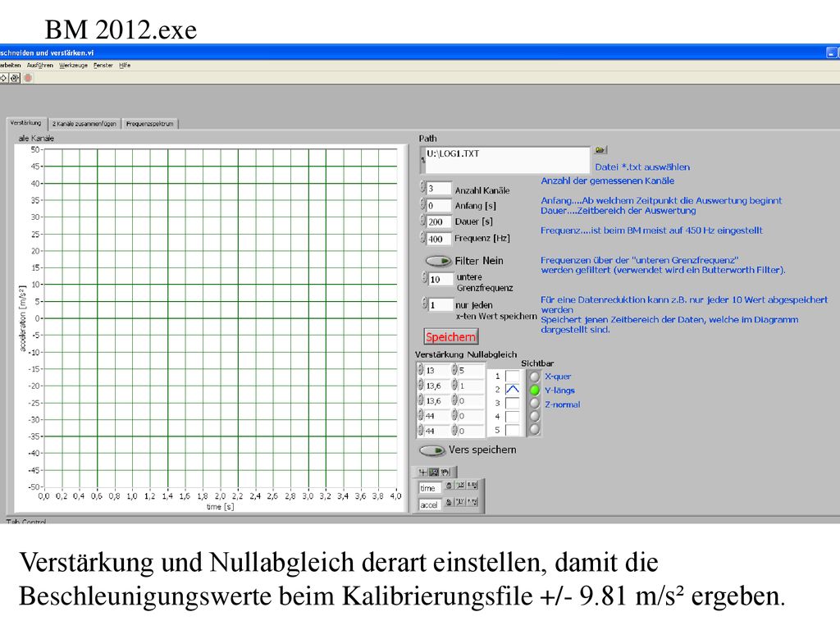Click the Run arrow toolbar icon
Image resolution: width=840 pixels, height=630 pixels.
(3, 78)
